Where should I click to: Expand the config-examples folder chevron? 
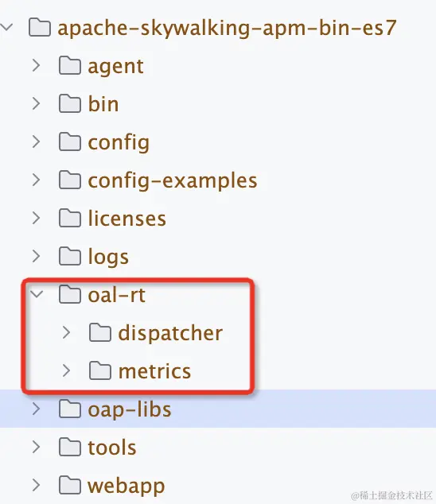click(37, 180)
